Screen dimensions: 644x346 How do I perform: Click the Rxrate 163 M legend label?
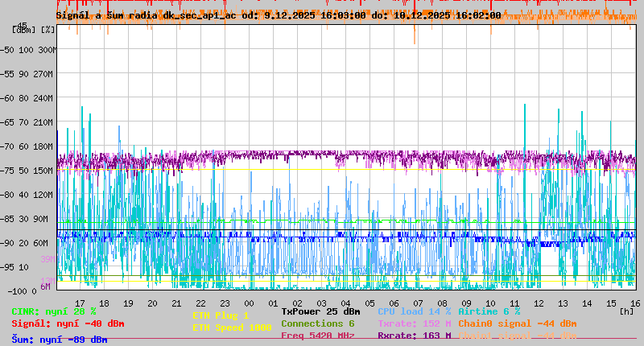(x=414, y=336)
